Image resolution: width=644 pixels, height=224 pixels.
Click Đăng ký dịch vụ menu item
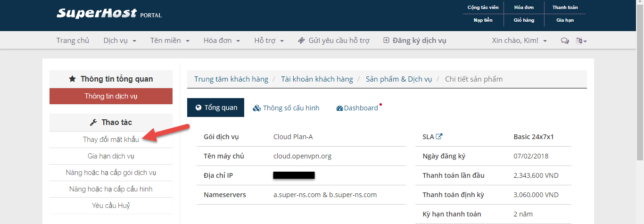click(415, 41)
